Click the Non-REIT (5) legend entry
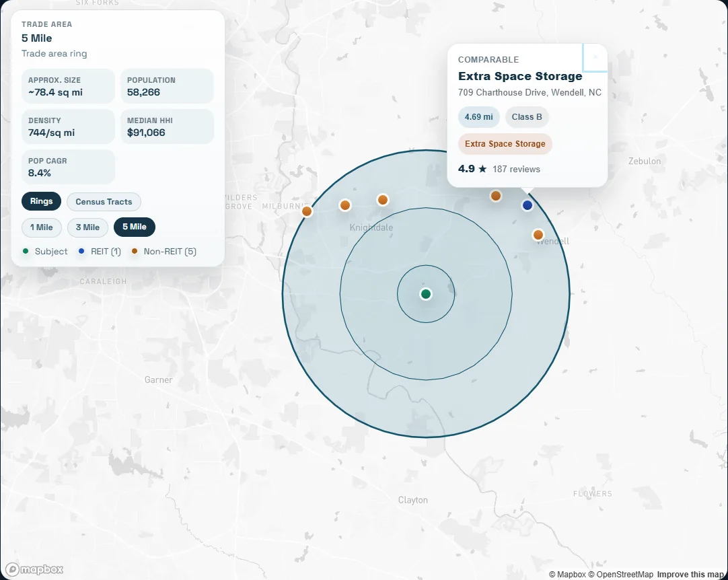The image size is (728, 580). point(164,251)
